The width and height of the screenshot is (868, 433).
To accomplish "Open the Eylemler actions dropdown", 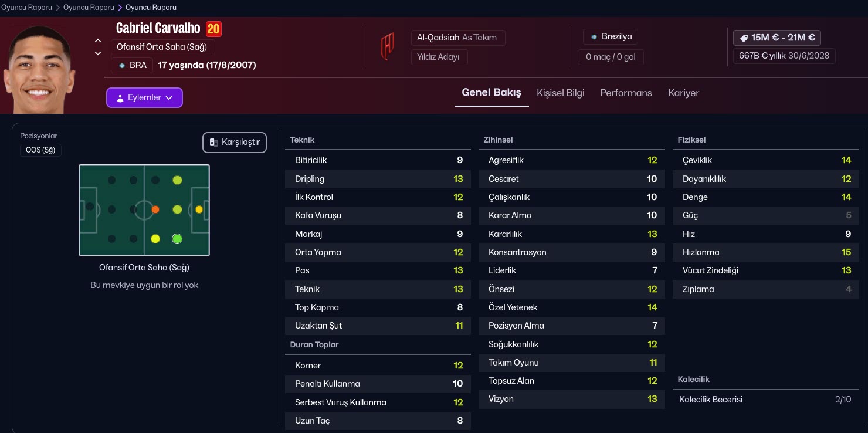I will tap(144, 98).
